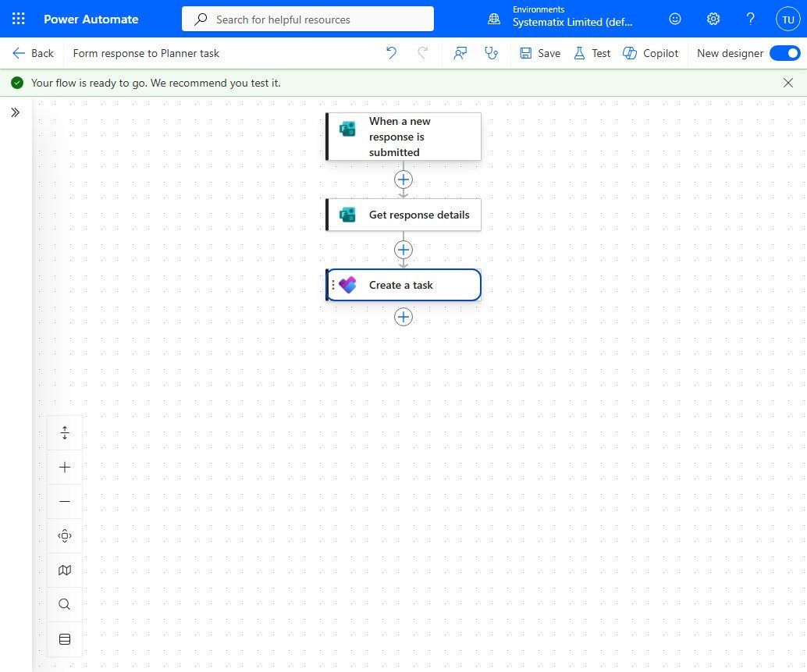807x672 pixels.
Task: Dismiss the flow ready notification banner
Action: click(788, 83)
